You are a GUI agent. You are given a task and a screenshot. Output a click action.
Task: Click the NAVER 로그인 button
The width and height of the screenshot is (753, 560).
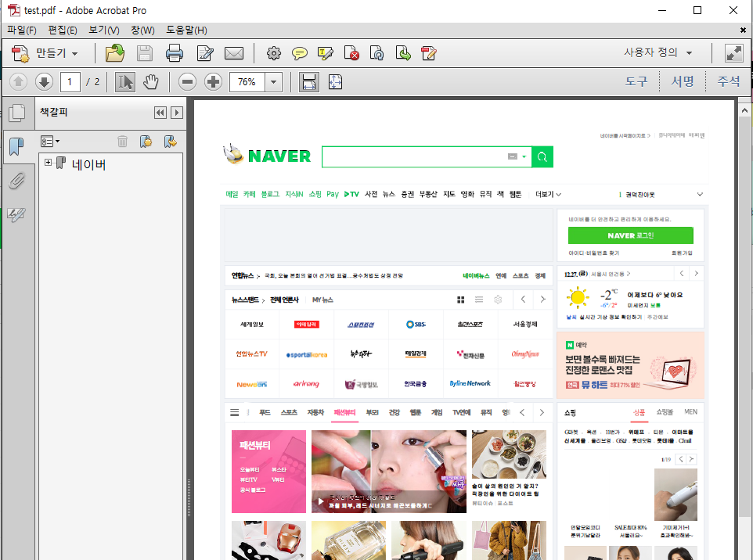coord(631,235)
